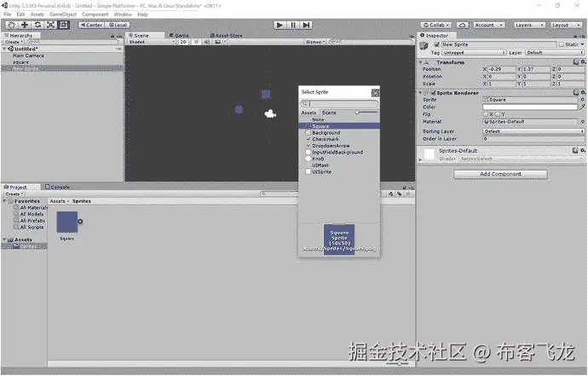Toggle Center pivot mode button
This screenshot has height=376, width=588.
[91, 25]
